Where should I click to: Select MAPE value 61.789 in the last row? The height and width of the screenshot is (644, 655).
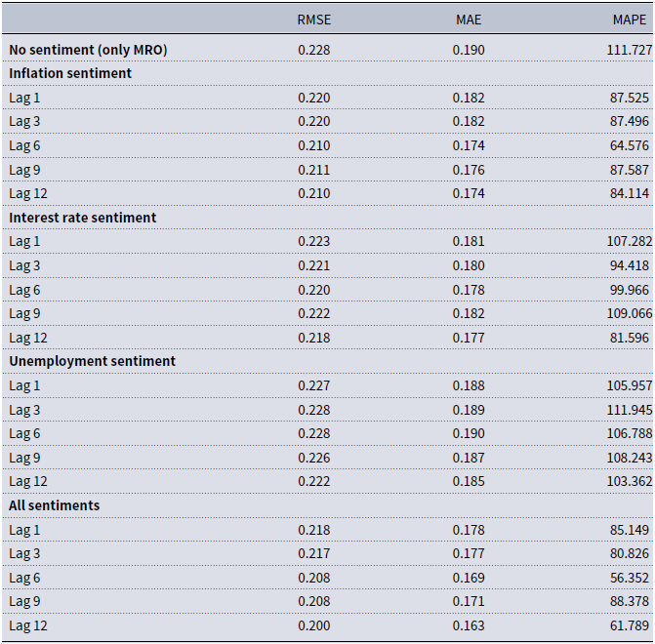pos(629,625)
